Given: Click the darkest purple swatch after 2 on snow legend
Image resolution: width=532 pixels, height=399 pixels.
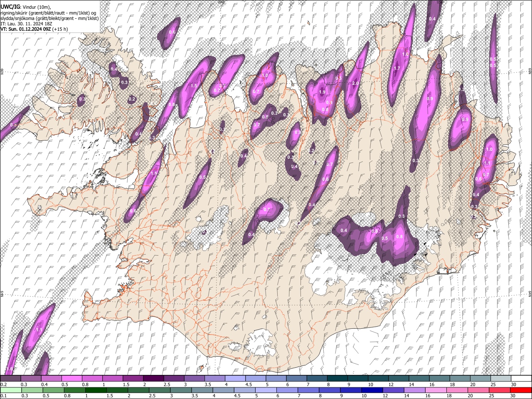Looking at the screenshot, I should pos(153,378).
